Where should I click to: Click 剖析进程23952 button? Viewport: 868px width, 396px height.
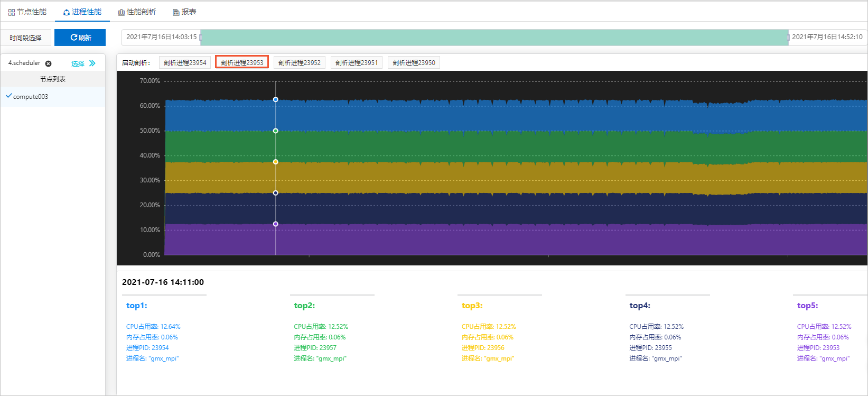(x=300, y=62)
